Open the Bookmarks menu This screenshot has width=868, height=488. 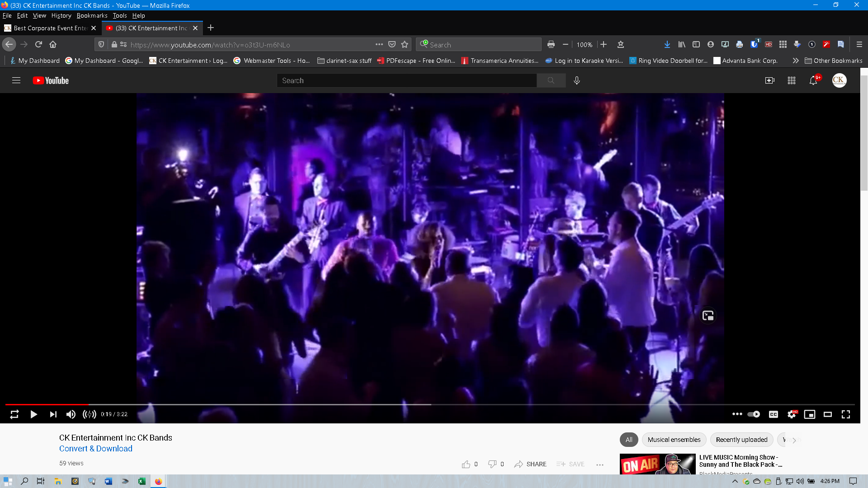pos(92,15)
